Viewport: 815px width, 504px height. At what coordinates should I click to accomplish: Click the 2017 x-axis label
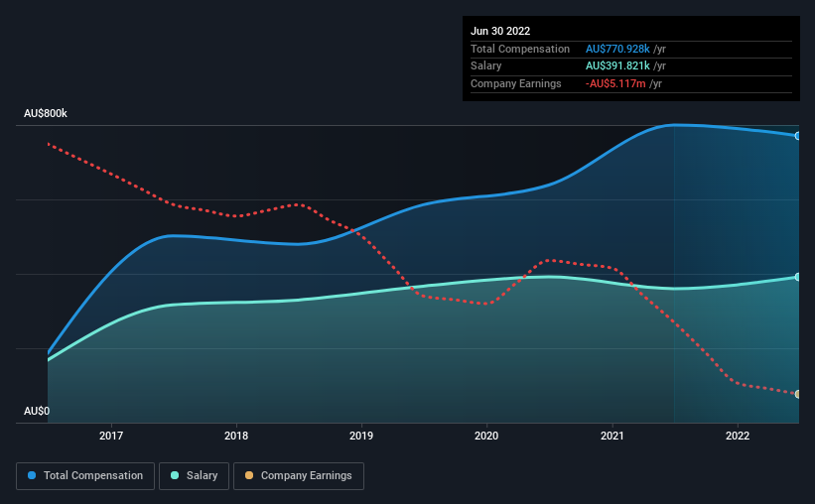111,436
